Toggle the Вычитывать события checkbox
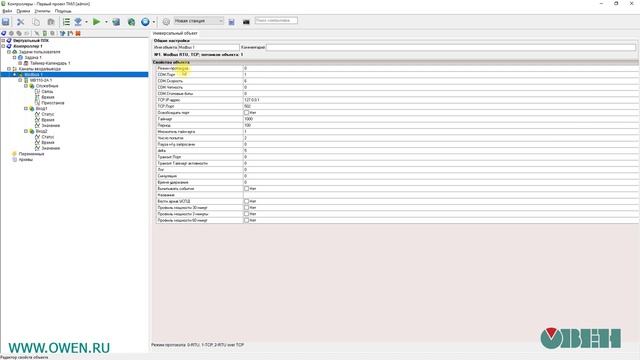 pyautogui.click(x=247, y=189)
